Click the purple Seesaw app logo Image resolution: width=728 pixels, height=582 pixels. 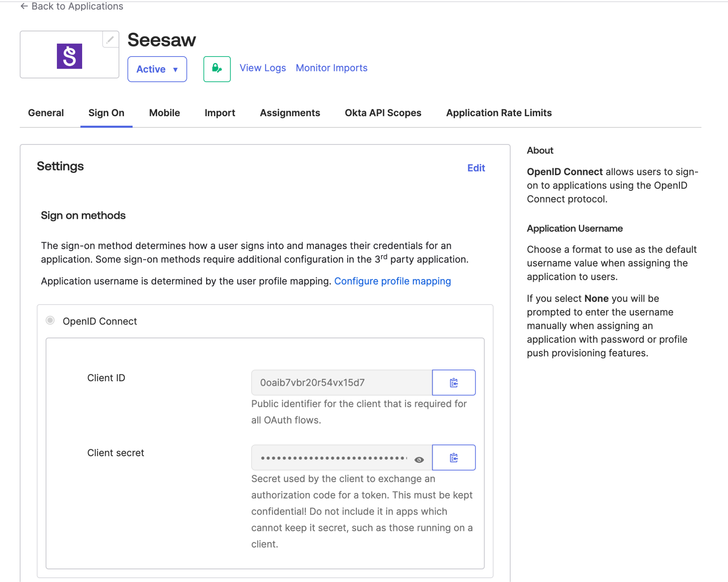coord(69,56)
